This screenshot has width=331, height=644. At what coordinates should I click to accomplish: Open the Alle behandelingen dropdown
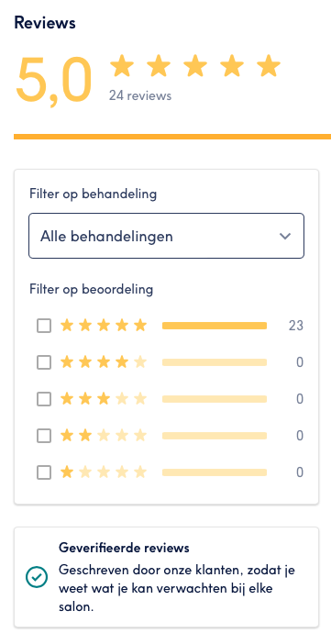(x=166, y=236)
